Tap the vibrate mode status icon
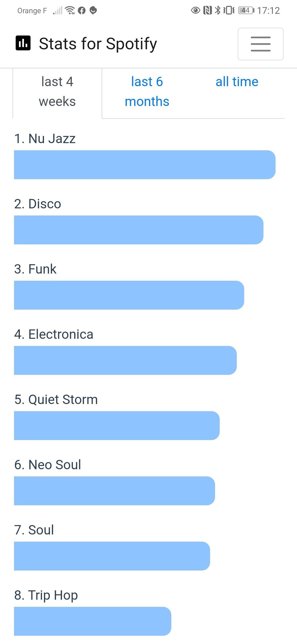 [229, 10]
